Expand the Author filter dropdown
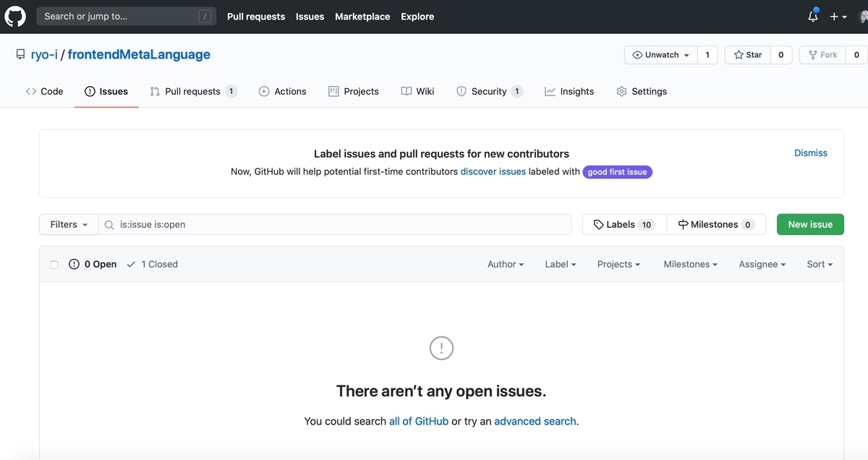The height and width of the screenshot is (460, 868). [x=506, y=264]
